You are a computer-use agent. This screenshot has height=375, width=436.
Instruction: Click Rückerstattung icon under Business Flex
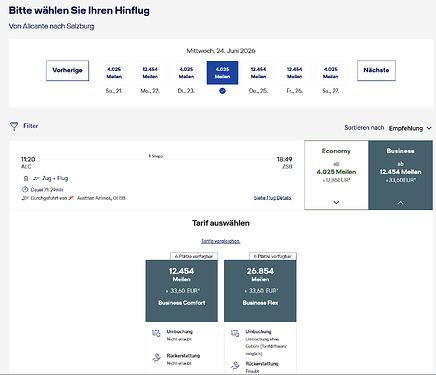235,366
